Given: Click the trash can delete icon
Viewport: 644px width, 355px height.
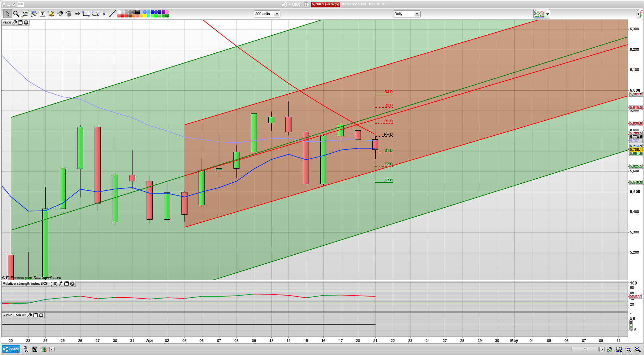Looking at the screenshot, I should pyautogui.click(x=69, y=14).
